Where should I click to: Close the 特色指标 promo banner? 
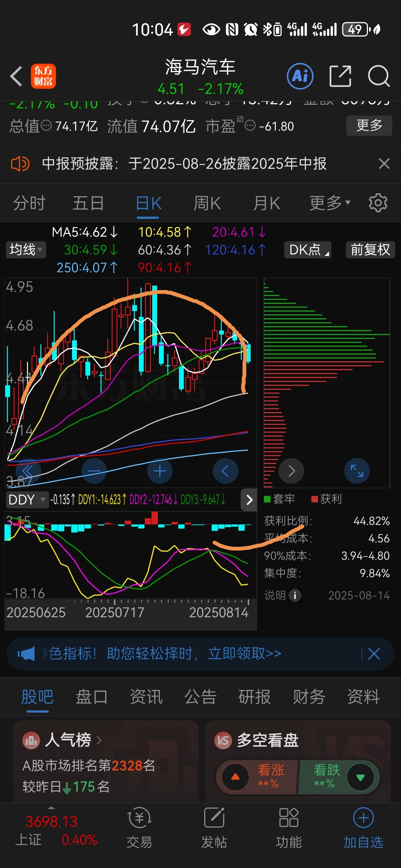[x=374, y=654]
